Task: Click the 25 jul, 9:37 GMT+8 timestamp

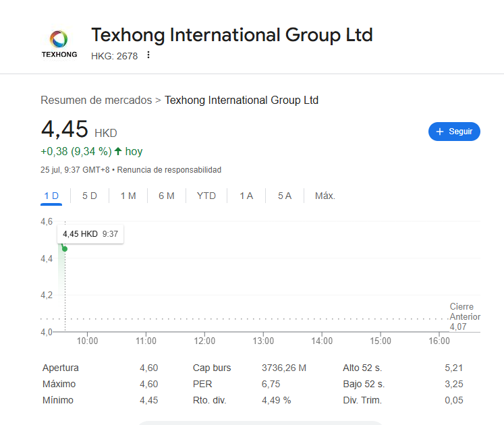Action: 75,170
